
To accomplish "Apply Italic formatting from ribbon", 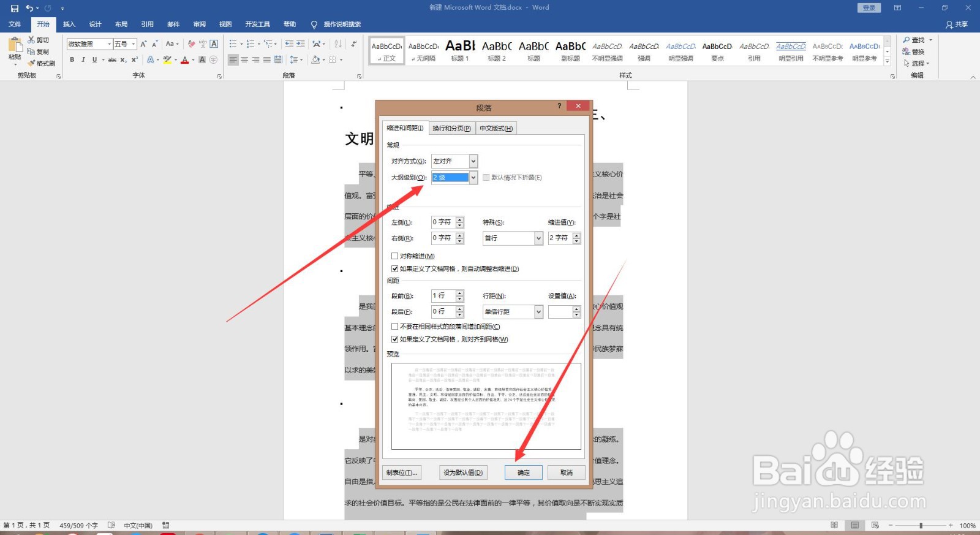I will coord(83,60).
